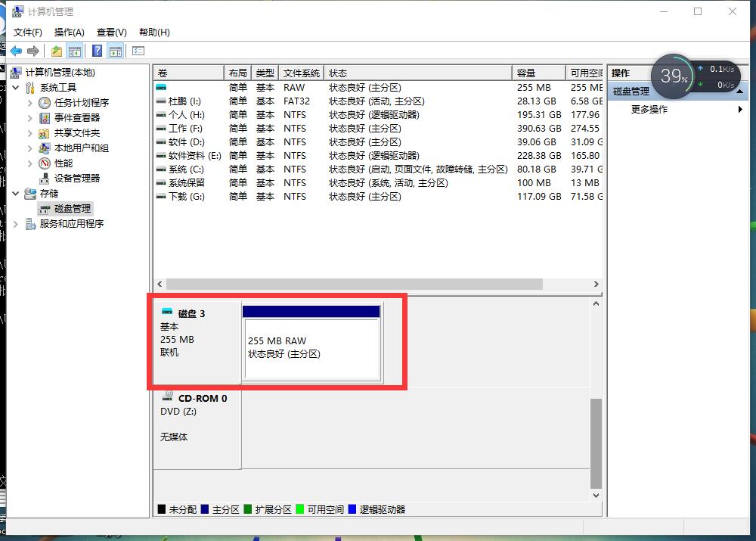Select the 磁盘 3 disk icon
This screenshot has width=756, height=541.
168,310
